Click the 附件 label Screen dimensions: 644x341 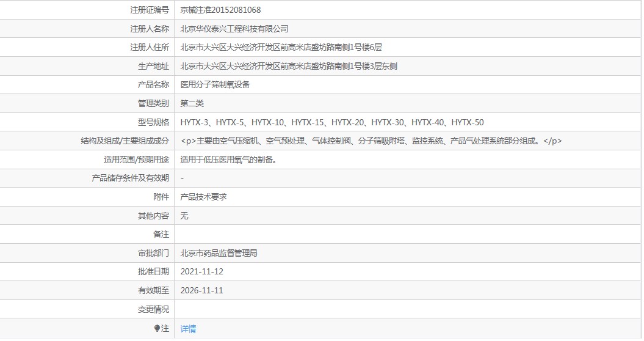(161, 197)
